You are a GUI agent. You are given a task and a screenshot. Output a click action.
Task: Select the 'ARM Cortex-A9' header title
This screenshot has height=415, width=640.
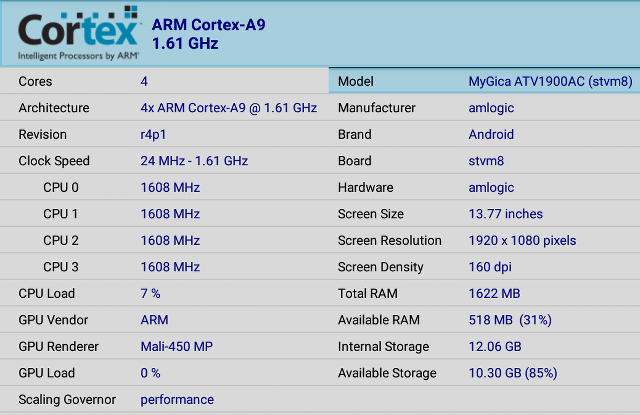click(209, 25)
